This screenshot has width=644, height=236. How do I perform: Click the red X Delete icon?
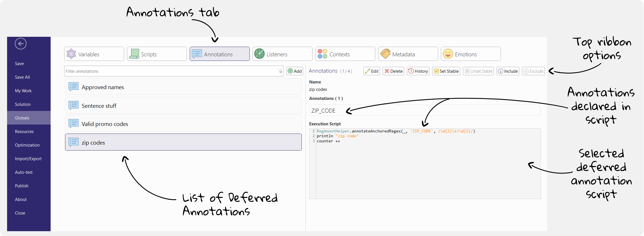tap(387, 71)
